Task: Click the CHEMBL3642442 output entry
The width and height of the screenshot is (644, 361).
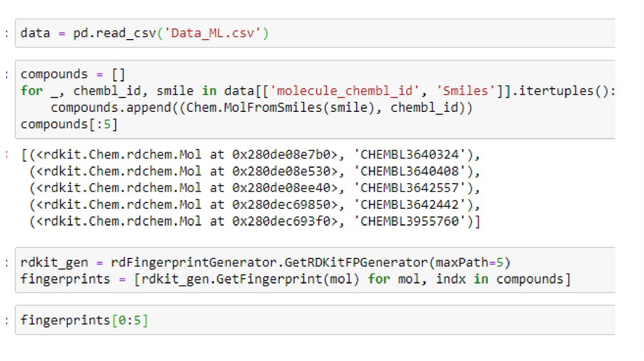Action: [x=420, y=205]
